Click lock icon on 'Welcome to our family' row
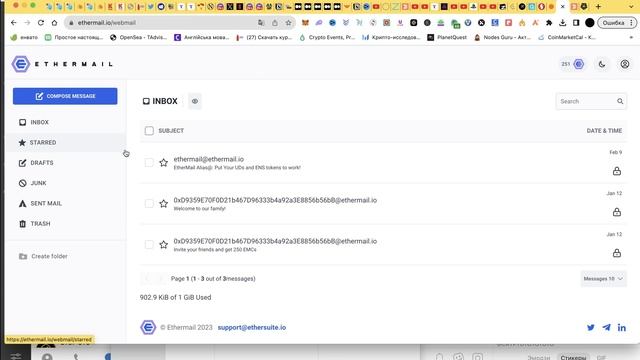This screenshot has height=360, width=640. (x=617, y=212)
